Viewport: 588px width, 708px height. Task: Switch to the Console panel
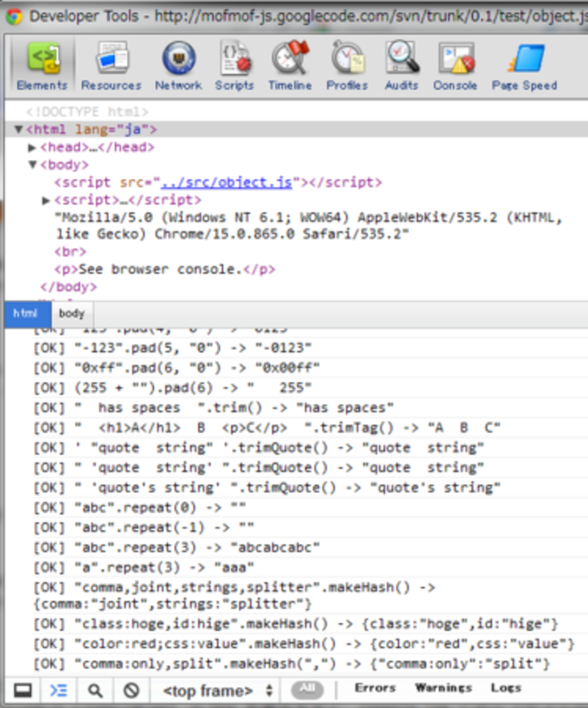(455, 66)
